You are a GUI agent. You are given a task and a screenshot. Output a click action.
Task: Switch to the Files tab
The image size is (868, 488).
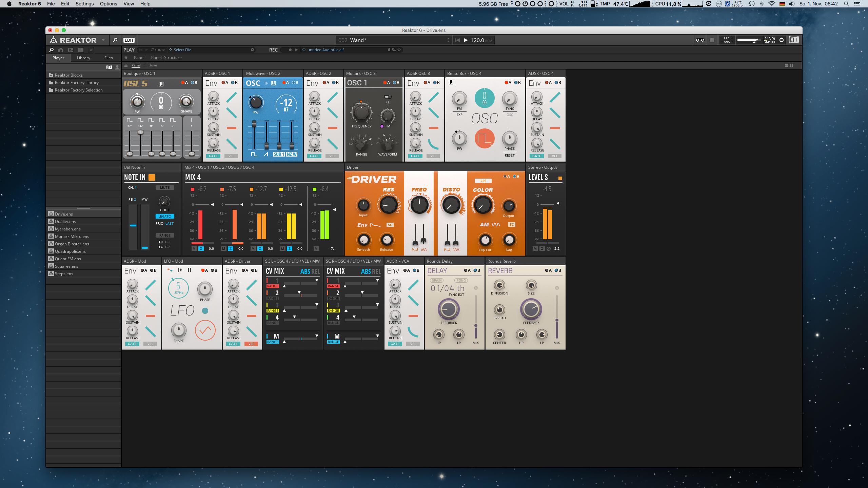[x=108, y=58]
